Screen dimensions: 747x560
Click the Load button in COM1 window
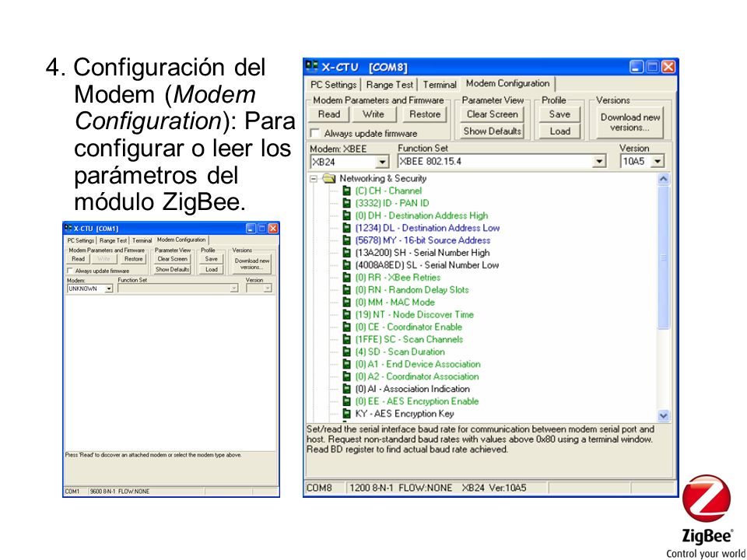211,270
